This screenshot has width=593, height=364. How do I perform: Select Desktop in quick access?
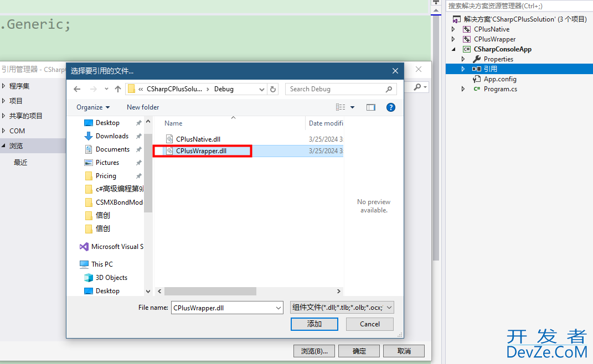[107, 123]
